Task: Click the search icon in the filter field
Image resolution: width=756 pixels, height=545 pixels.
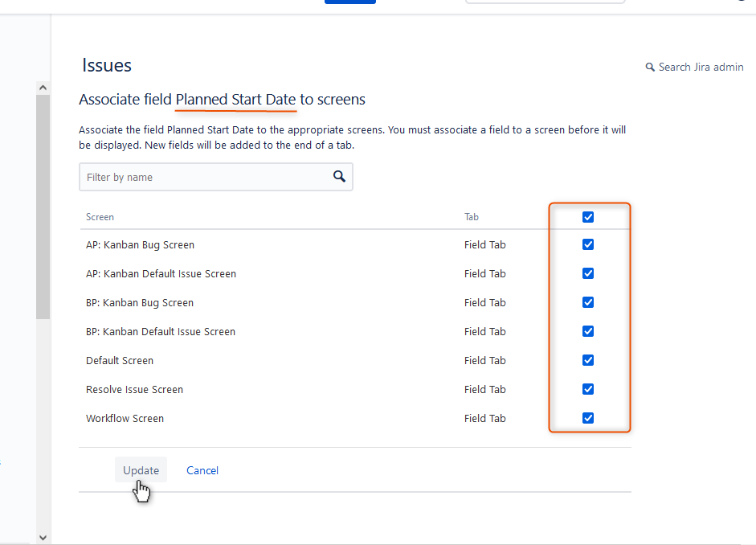Action: (x=338, y=176)
